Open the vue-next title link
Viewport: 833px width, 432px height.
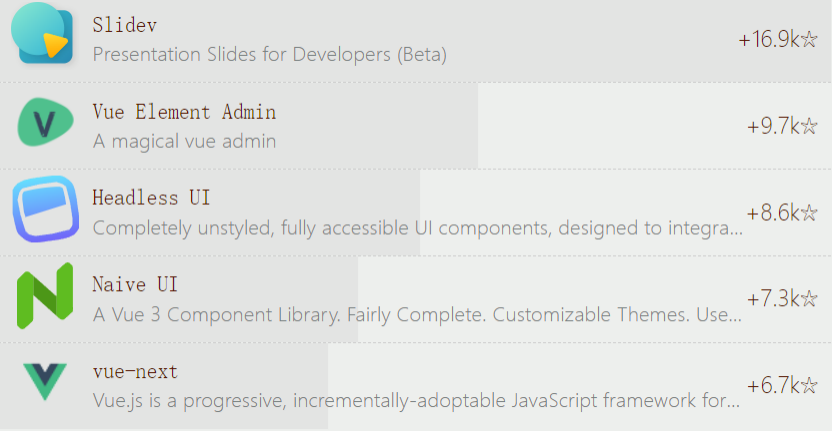pos(135,371)
